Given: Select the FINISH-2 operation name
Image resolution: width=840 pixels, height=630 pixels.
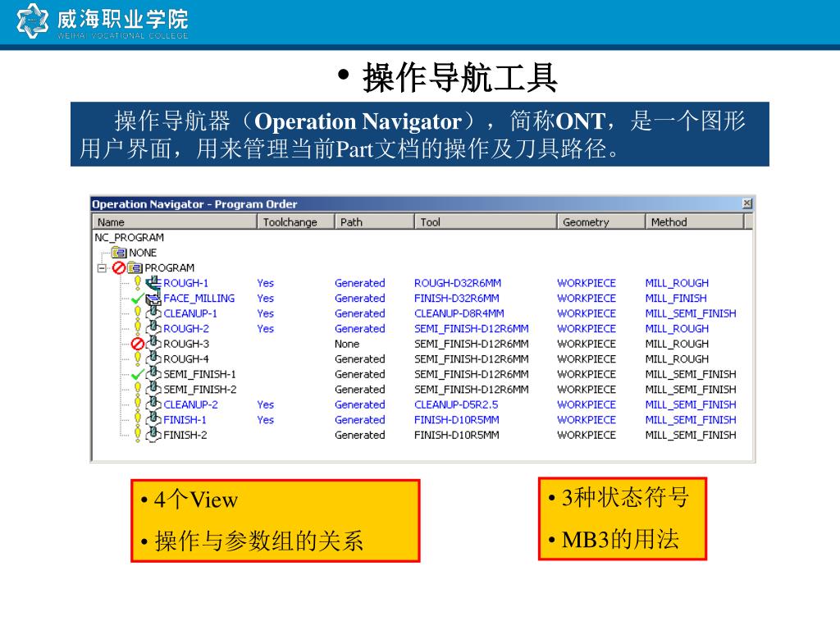Looking at the screenshot, I should (x=185, y=435).
